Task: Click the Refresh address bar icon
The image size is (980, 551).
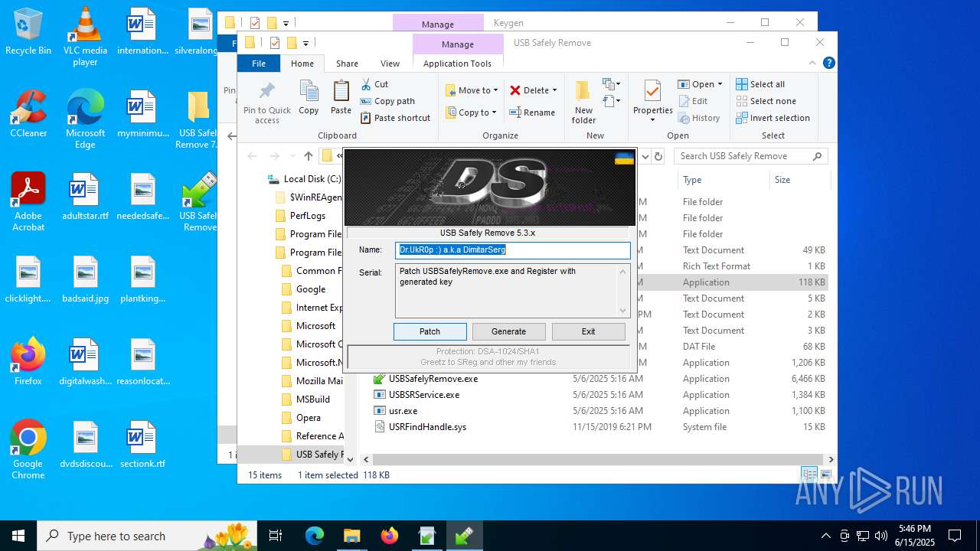Action: pyautogui.click(x=658, y=156)
